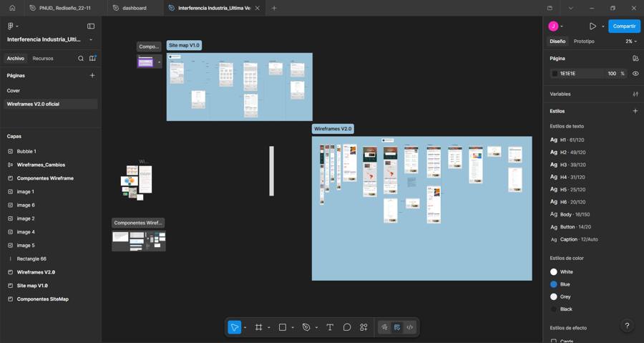Open the Actions tool
This screenshot has height=343, width=644.
[364, 327]
